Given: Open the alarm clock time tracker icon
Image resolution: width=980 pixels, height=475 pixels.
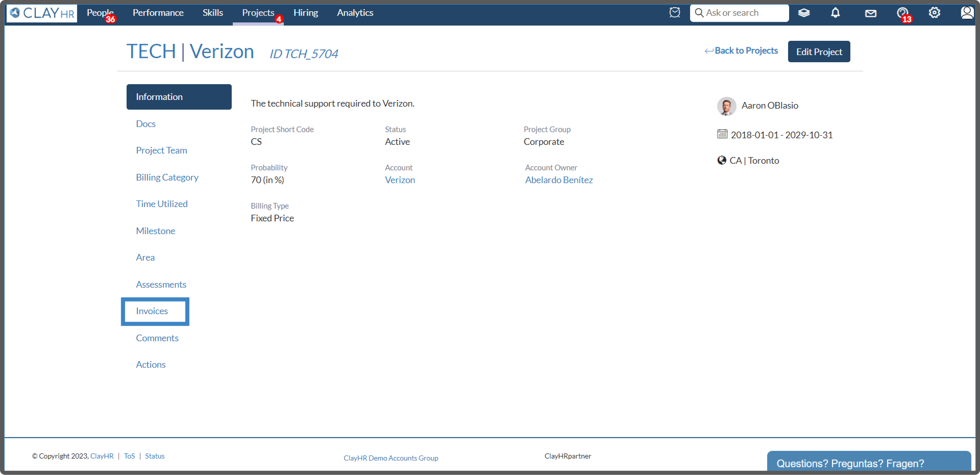Looking at the screenshot, I should point(674,13).
